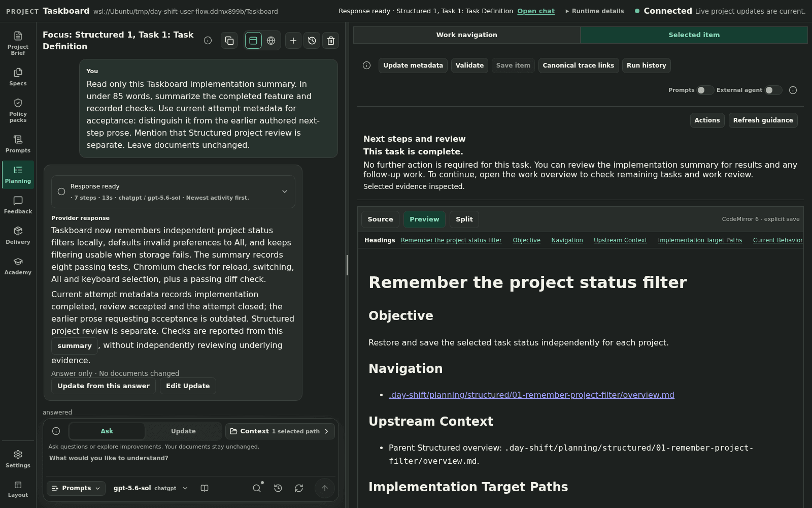Jump to Current Behavior heading link
The image size is (812, 508).
[777, 240]
